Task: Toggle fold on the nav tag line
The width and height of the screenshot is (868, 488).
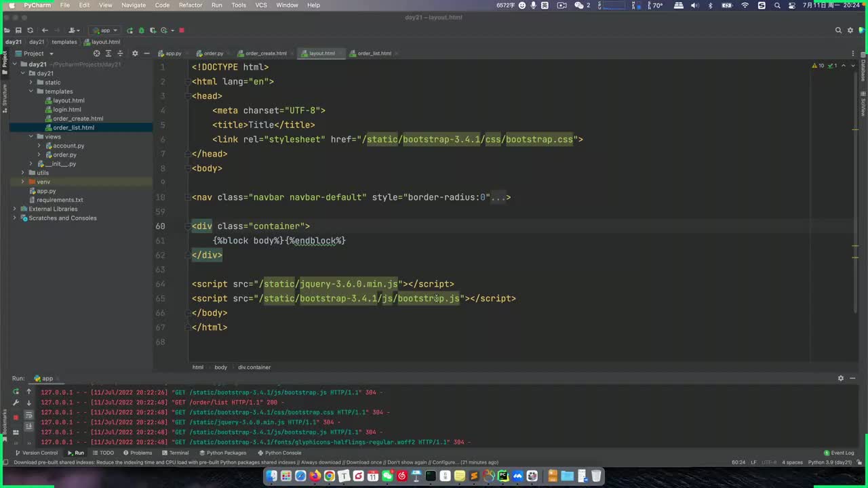Action: (186, 197)
